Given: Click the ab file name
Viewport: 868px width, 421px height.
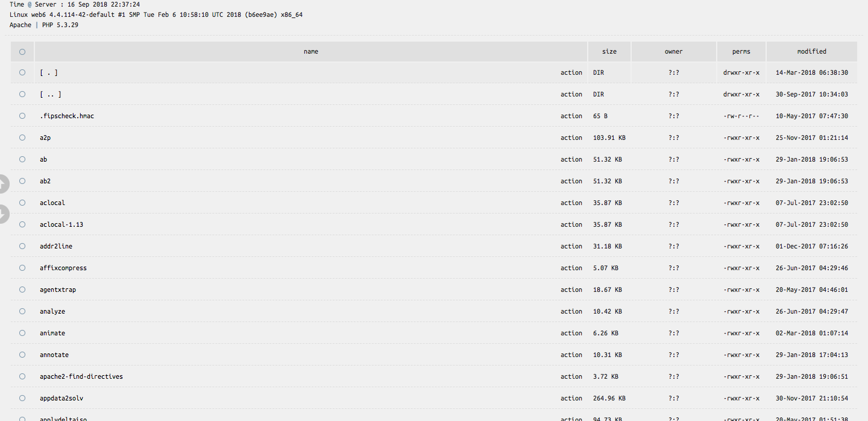Looking at the screenshot, I should [43, 159].
